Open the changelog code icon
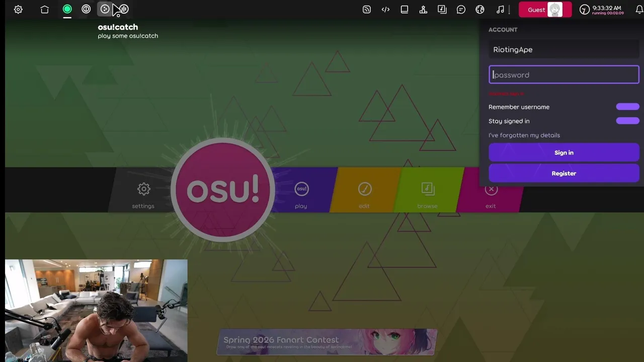Screen dimensions: 644x362 point(385,10)
